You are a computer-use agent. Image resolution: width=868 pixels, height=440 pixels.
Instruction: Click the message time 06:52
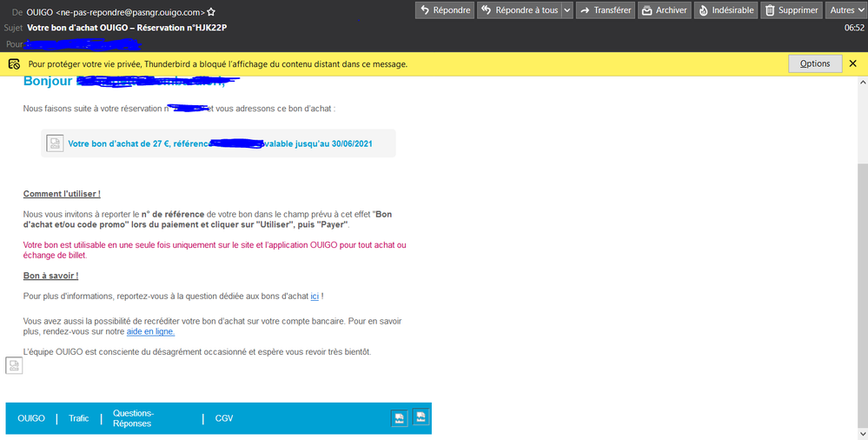coord(854,28)
